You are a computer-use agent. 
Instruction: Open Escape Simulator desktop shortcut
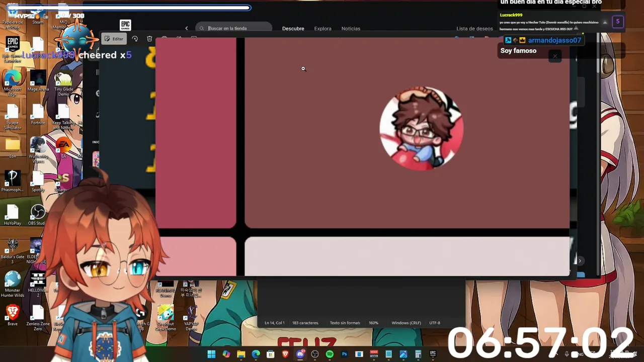click(13, 117)
